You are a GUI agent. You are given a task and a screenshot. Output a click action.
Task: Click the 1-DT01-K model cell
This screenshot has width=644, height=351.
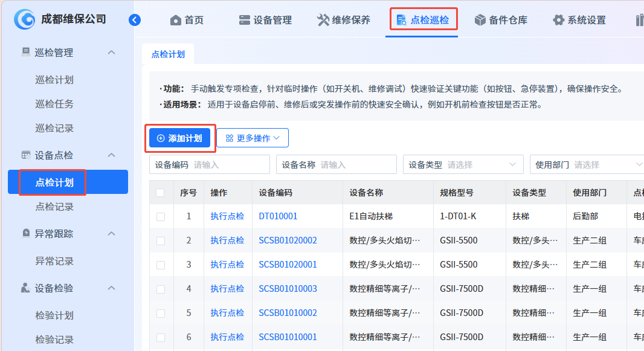tap(458, 216)
